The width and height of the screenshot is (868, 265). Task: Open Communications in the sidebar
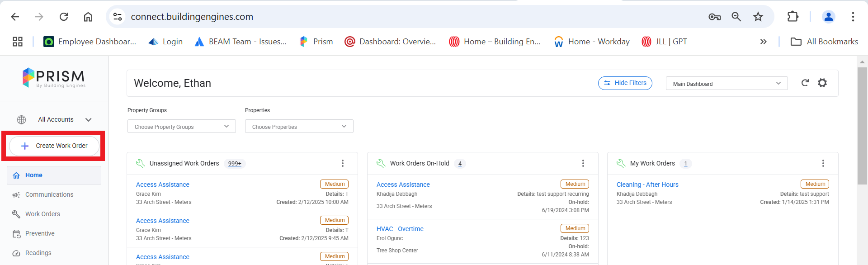[49, 194]
